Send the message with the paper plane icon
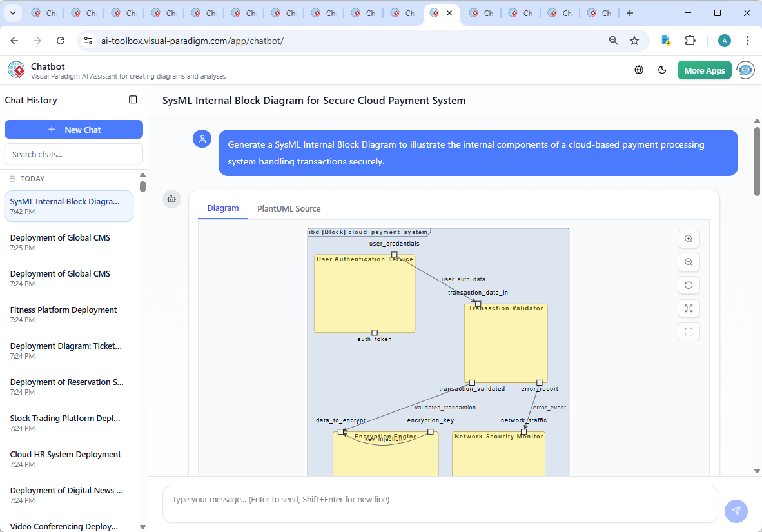This screenshot has height=532, width=762. coord(736,511)
